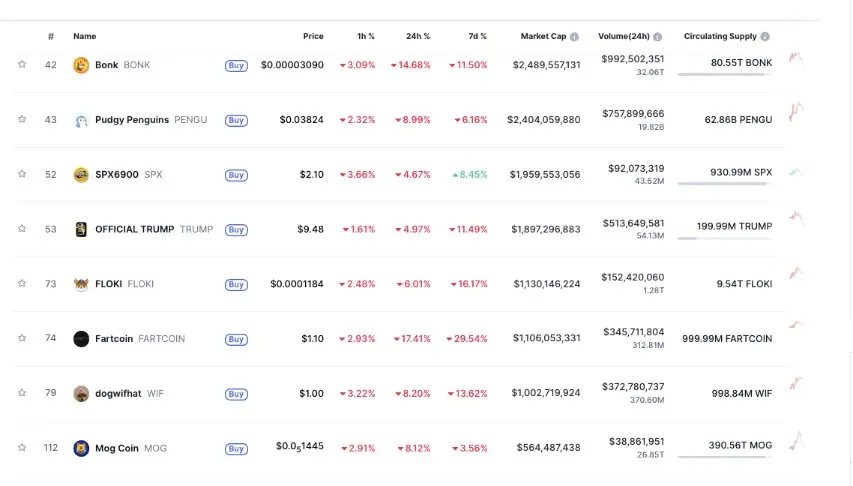Click the OFFICIAL TRUMP coin logo
853x486 pixels.
[81, 229]
